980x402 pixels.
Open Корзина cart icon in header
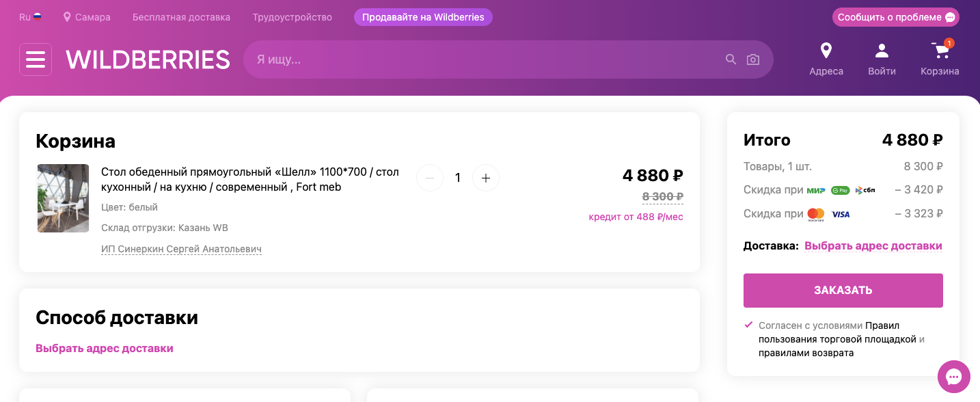coord(940,59)
